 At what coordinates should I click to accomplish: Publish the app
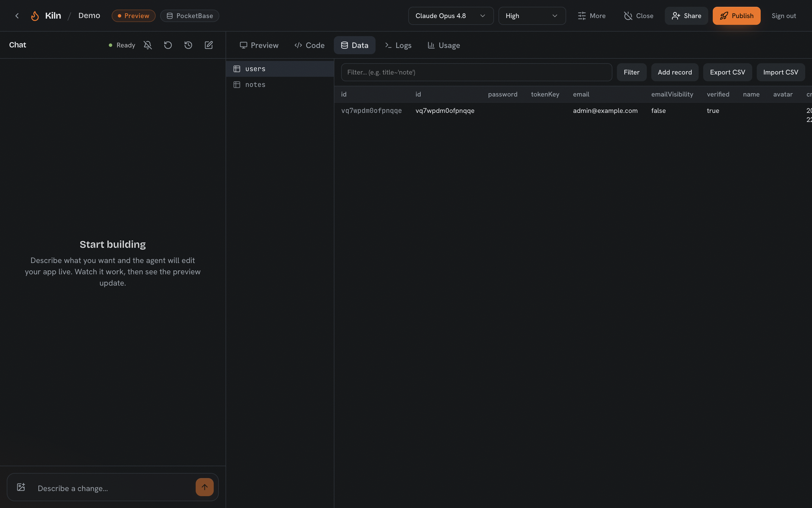click(x=736, y=16)
